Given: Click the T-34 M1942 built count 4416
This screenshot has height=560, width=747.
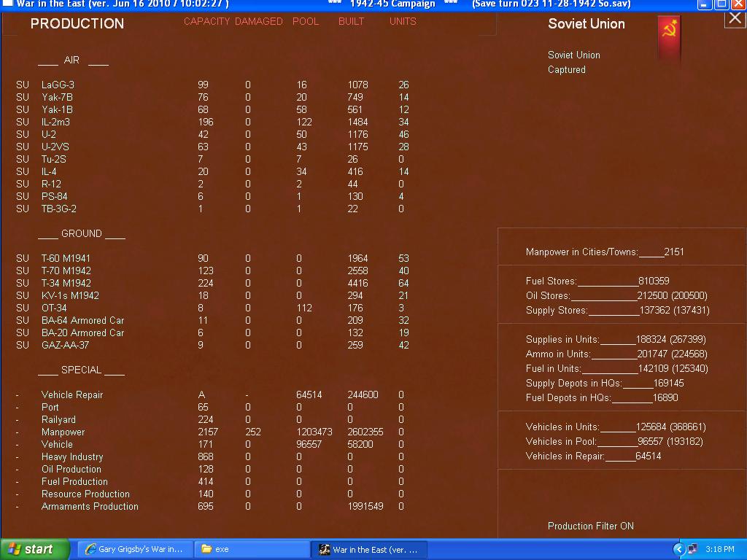Looking at the screenshot, I should [x=357, y=283].
